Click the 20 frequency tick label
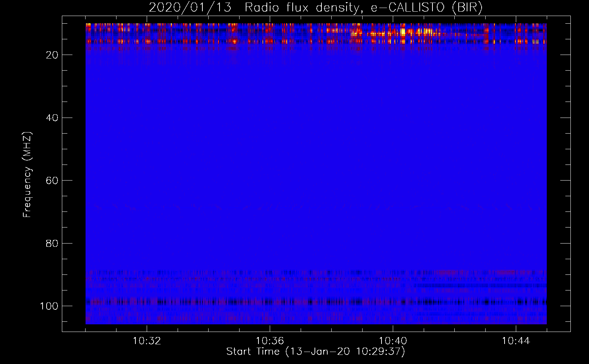Screen dimensions: 589x364 pyautogui.click(x=52, y=55)
